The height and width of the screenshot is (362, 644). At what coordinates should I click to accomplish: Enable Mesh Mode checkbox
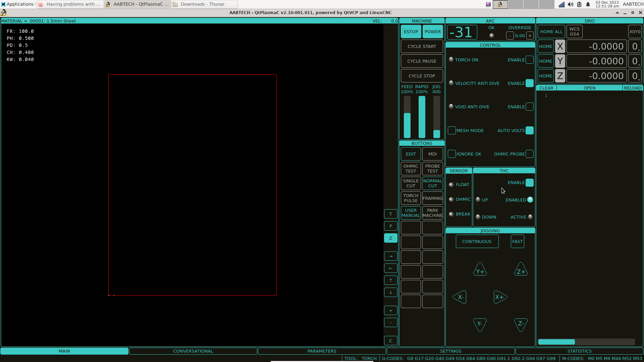coord(452,130)
